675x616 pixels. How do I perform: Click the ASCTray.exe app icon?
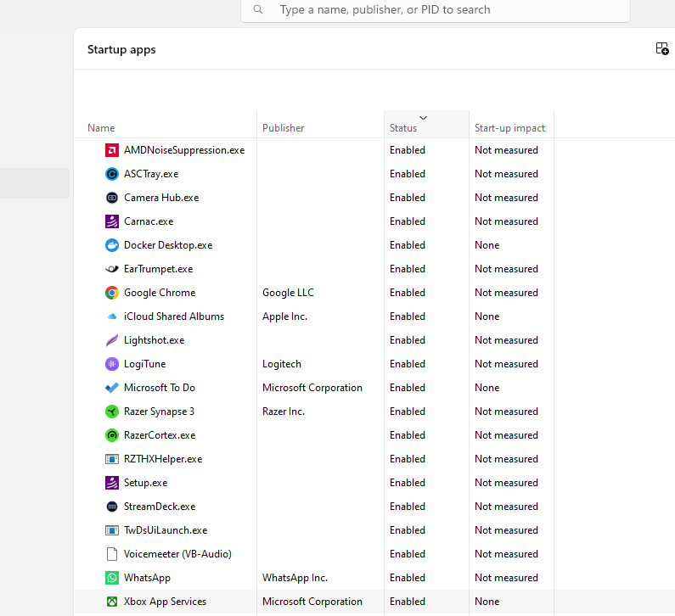112,174
